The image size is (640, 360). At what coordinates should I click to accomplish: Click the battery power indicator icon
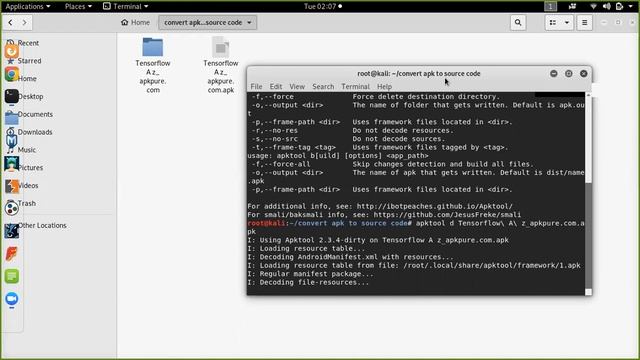click(620, 6)
